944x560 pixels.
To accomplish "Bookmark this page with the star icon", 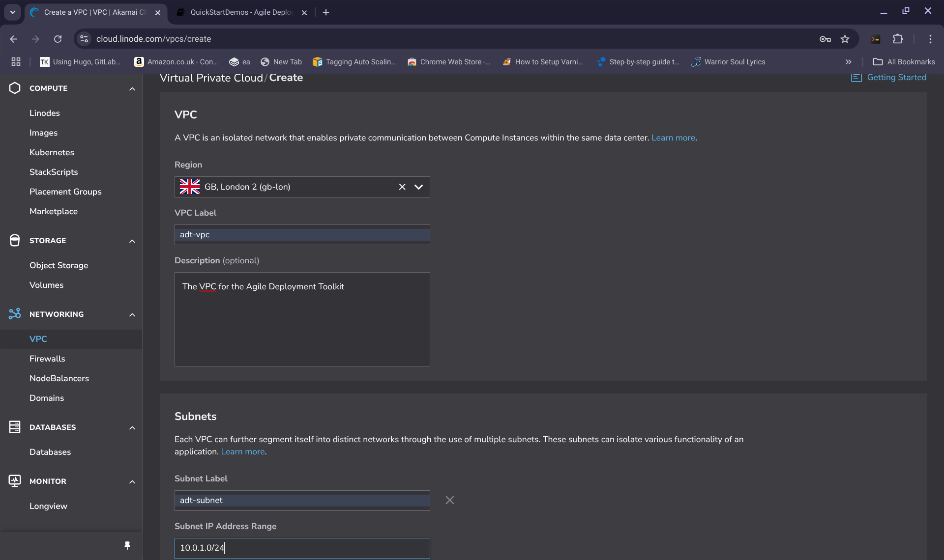I will pos(845,39).
